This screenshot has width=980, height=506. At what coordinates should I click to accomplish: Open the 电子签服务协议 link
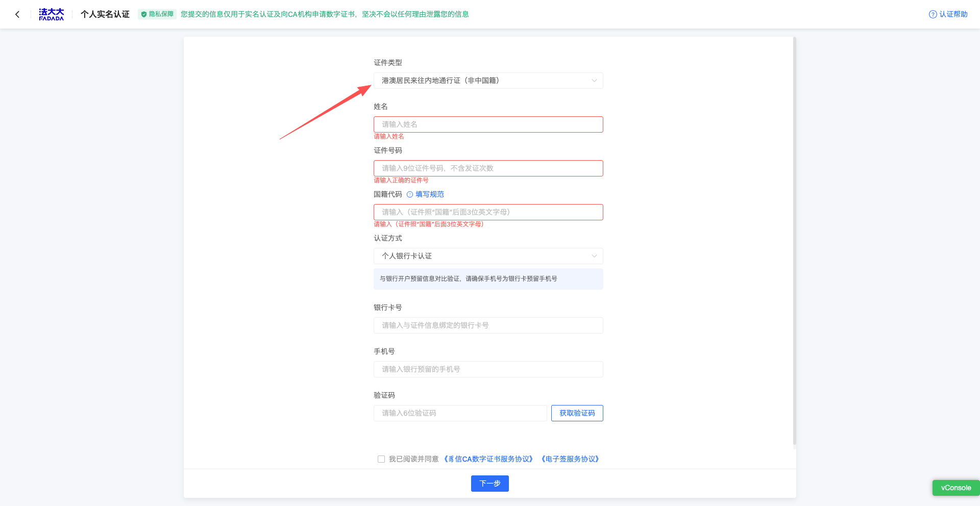[x=570, y=459]
